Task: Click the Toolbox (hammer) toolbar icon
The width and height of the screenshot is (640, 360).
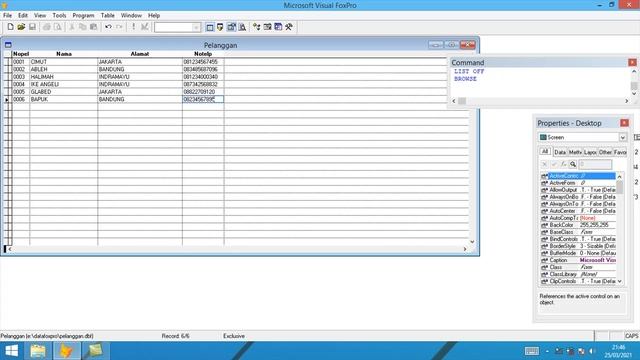Action: point(289,27)
